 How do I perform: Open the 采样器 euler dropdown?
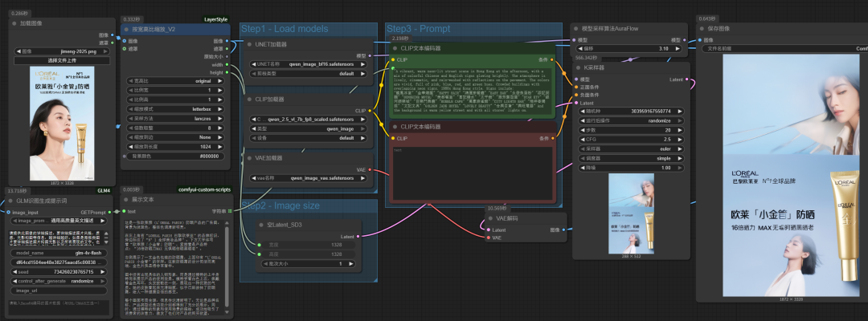pyautogui.click(x=631, y=148)
